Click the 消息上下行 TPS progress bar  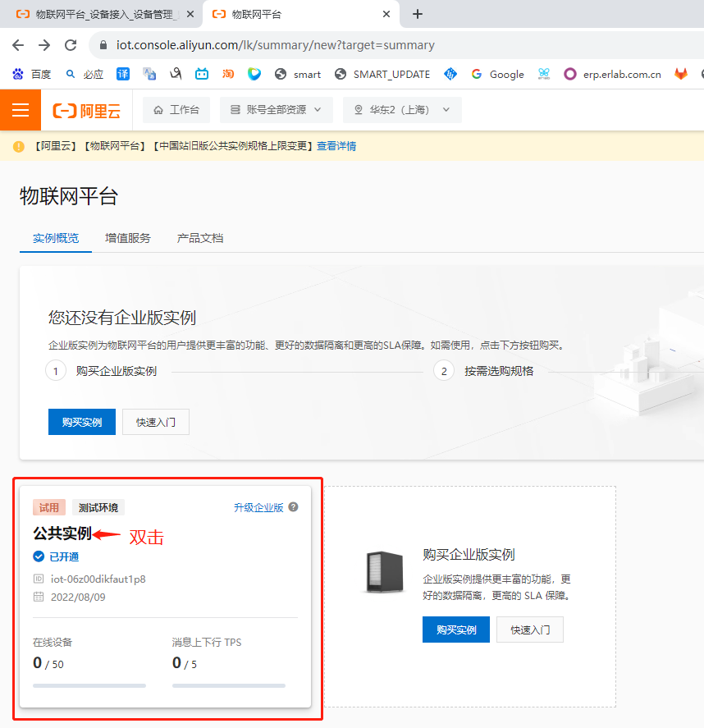228,686
